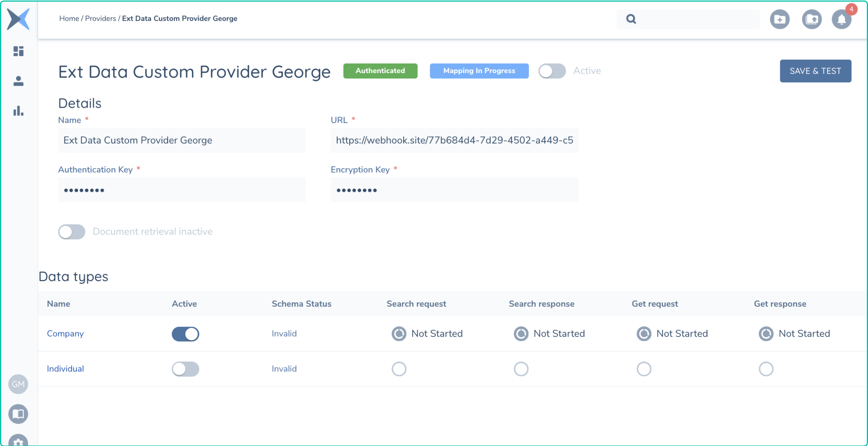Image resolution: width=868 pixels, height=446 pixels.
Task: Enable the Document retrieval toggle
Action: click(x=71, y=232)
